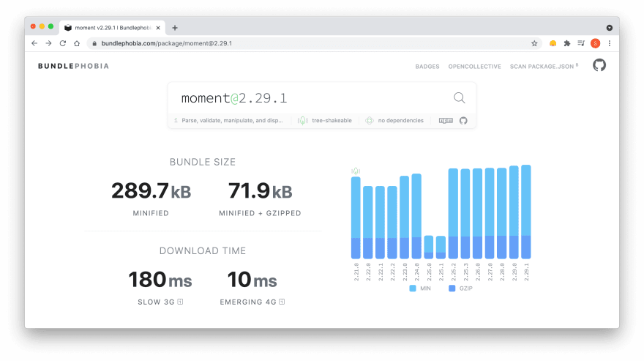Select the 2.25.2 version bar
Image resolution: width=644 pixels, height=361 pixels.
(x=453, y=214)
